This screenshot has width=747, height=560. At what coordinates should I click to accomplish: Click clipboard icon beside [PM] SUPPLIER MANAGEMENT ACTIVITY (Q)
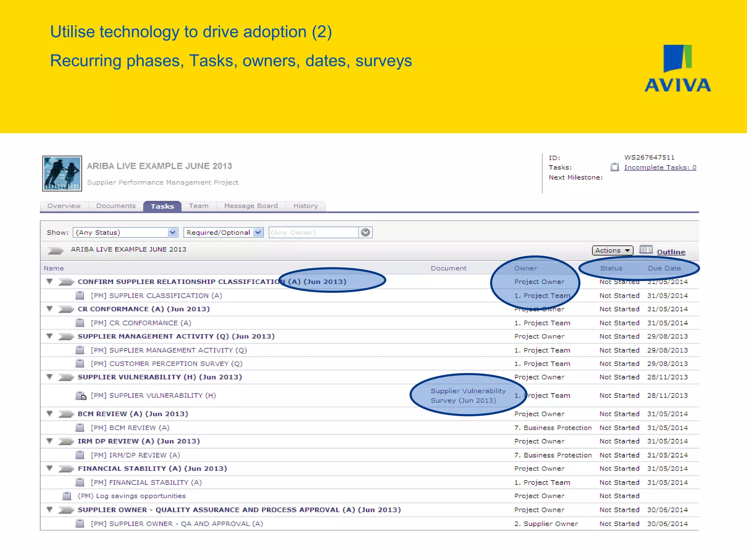(x=80, y=350)
